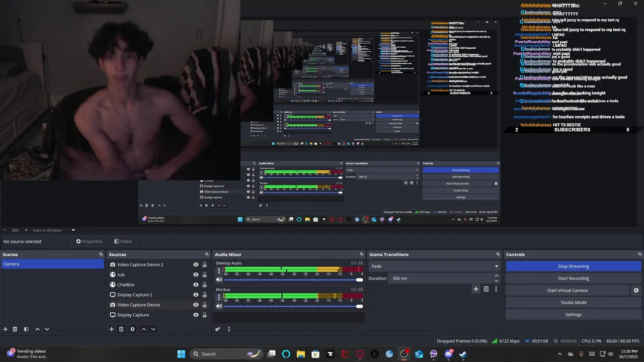Open the Desktop Audio three-dot options menu
The height and width of the screenshot is (362, 644).
(219, 271)
